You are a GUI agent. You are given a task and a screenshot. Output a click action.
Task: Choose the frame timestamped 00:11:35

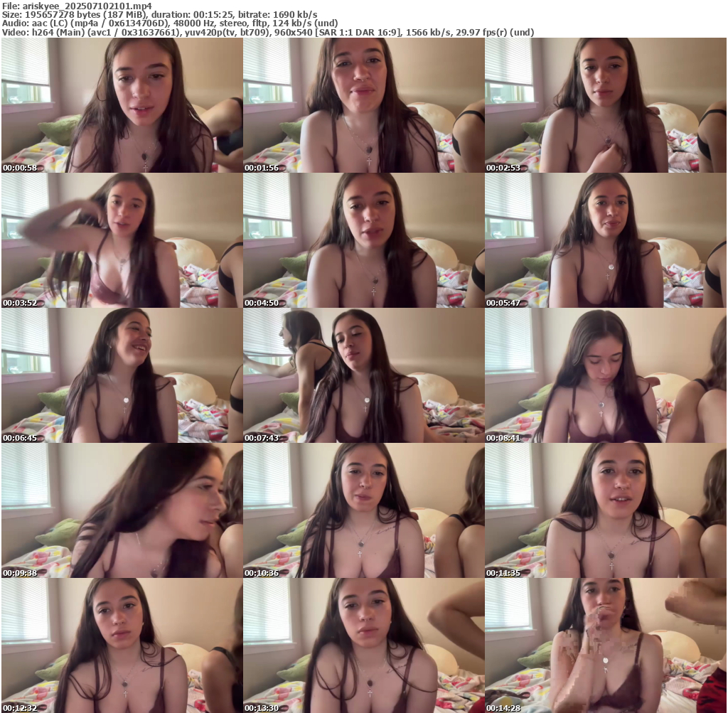(606, 510)
